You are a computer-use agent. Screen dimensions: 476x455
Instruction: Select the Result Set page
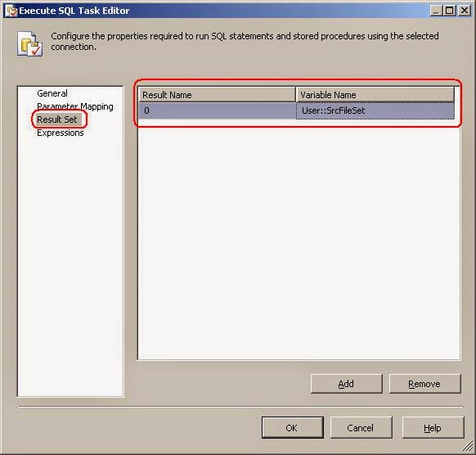tap(57, 119)
